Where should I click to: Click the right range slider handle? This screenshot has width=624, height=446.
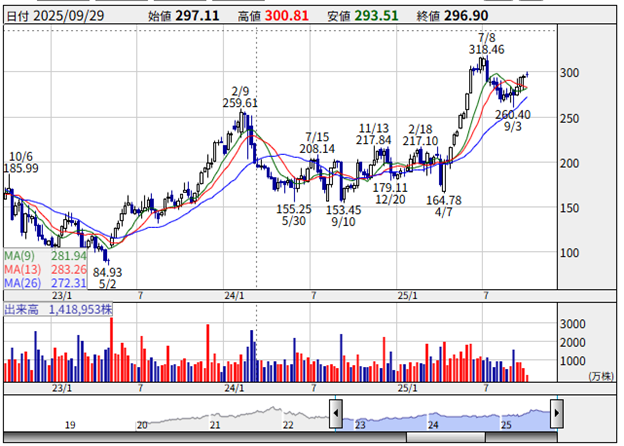tap(558, 410)
